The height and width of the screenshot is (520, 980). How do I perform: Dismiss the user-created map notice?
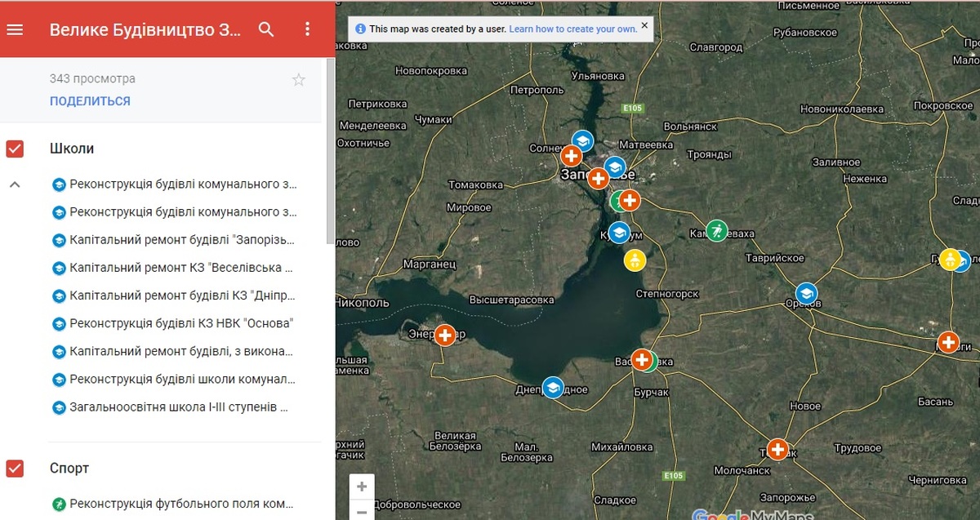point(644,26)
